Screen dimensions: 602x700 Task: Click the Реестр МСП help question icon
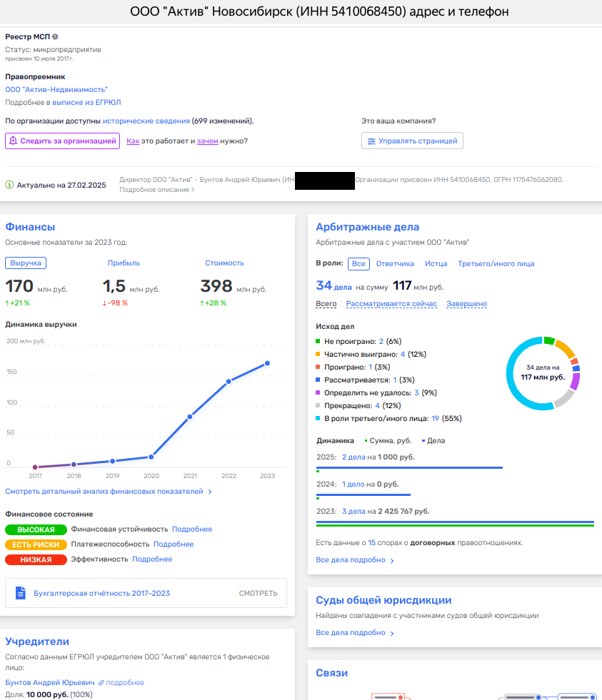pos(55,36)
